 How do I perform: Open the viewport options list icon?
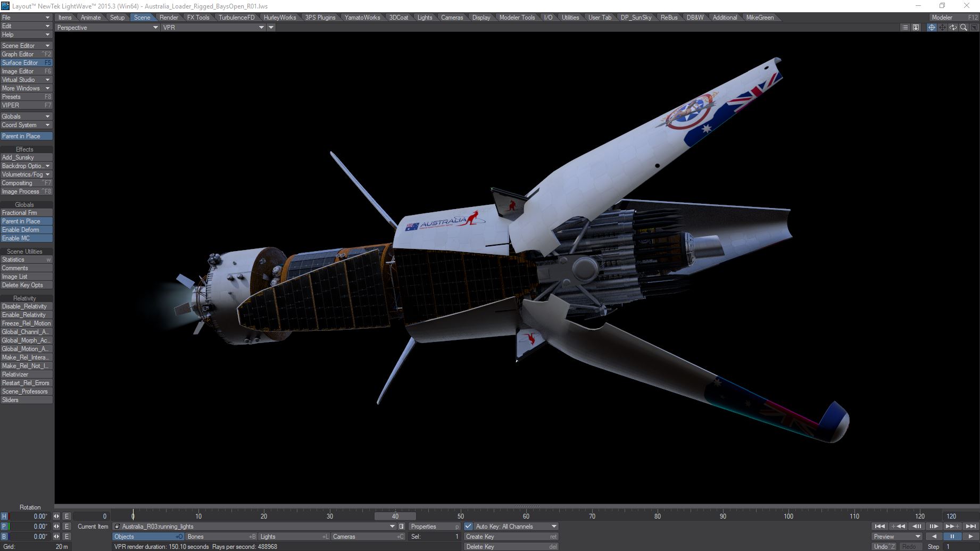pyautogui.click(x=905, y=28)
